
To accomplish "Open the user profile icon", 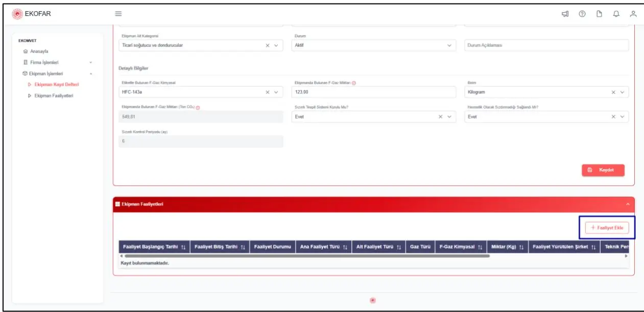I will pos(633,14).
